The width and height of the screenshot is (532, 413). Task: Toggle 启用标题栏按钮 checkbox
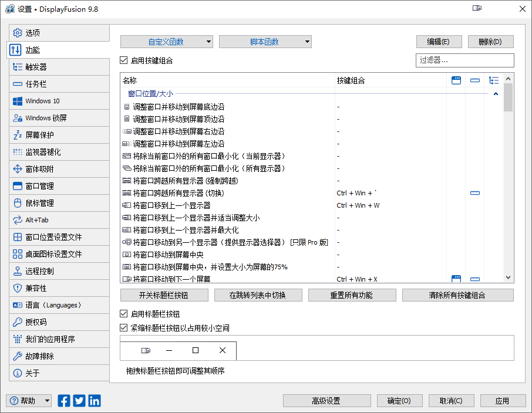123,314
